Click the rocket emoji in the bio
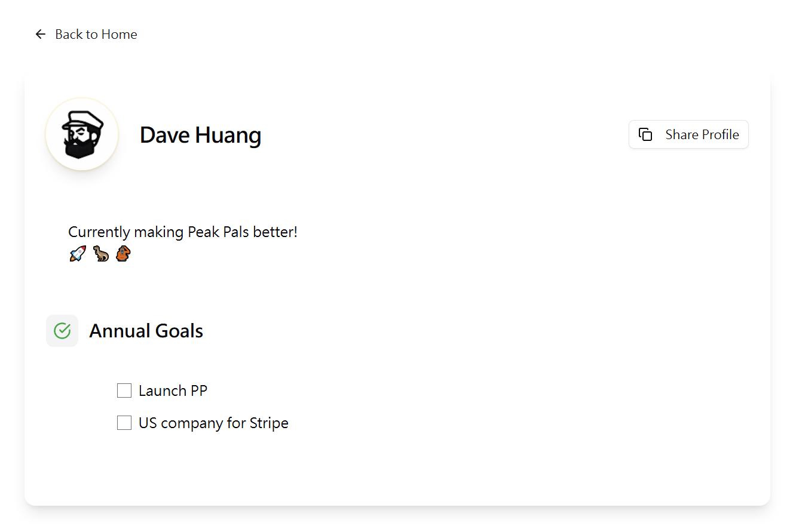 tap(78, 254)
